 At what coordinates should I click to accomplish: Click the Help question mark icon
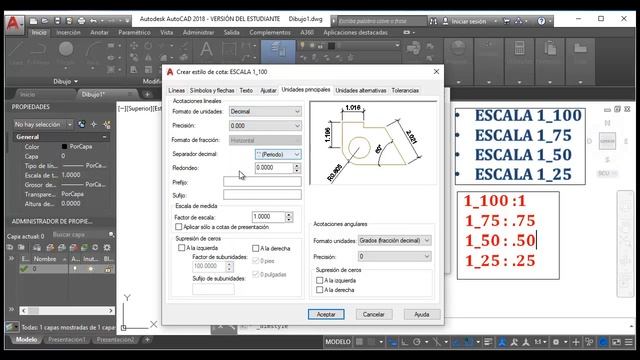[541, 21]
